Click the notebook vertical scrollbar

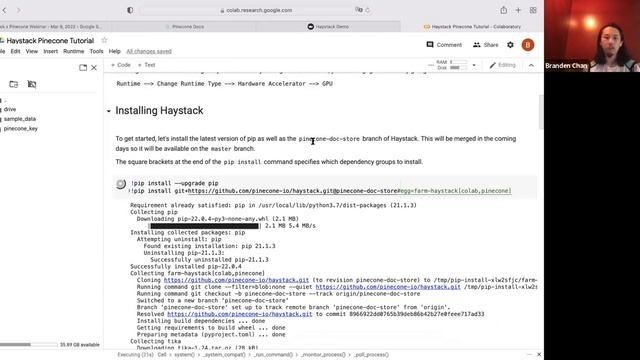click(541, 112)
